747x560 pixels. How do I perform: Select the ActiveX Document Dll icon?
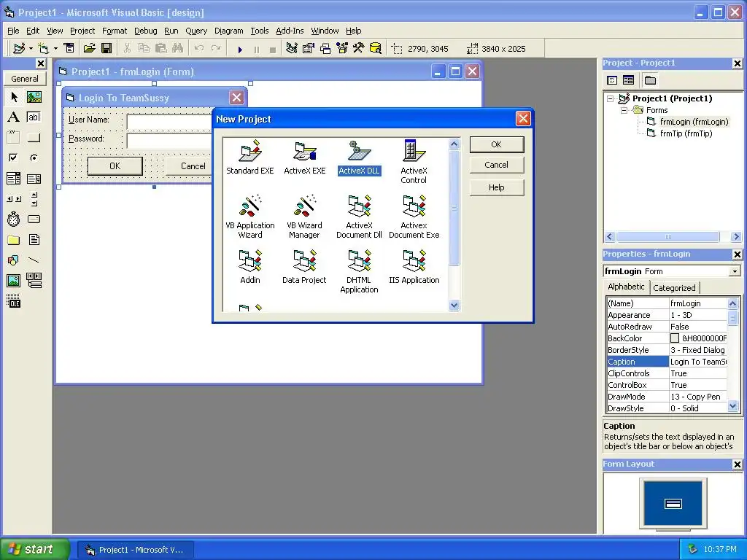(359, 217)
